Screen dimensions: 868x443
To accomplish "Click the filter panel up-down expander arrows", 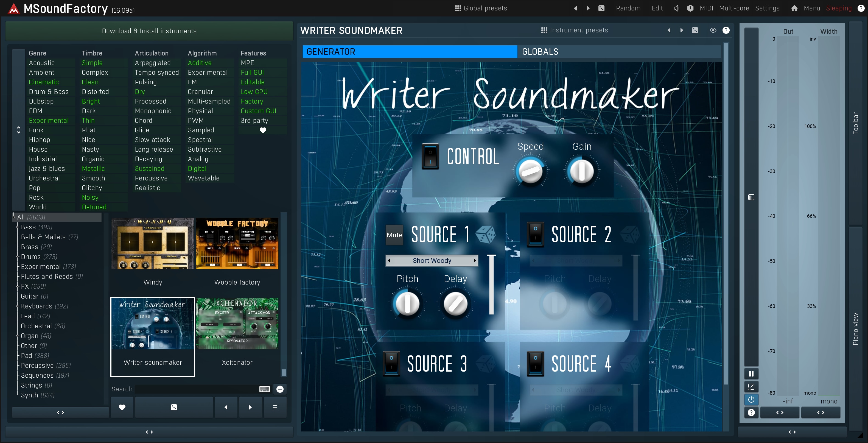I will pos(19,130).
